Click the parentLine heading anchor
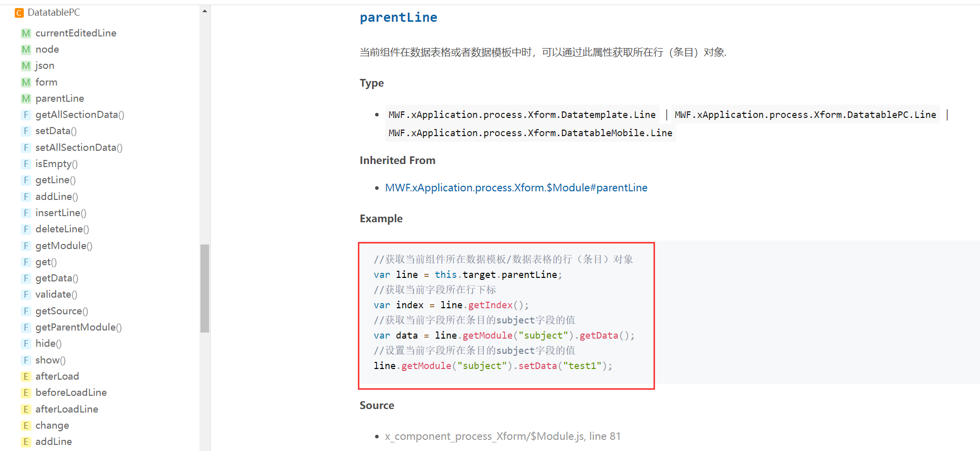 [x=398, y=18]
